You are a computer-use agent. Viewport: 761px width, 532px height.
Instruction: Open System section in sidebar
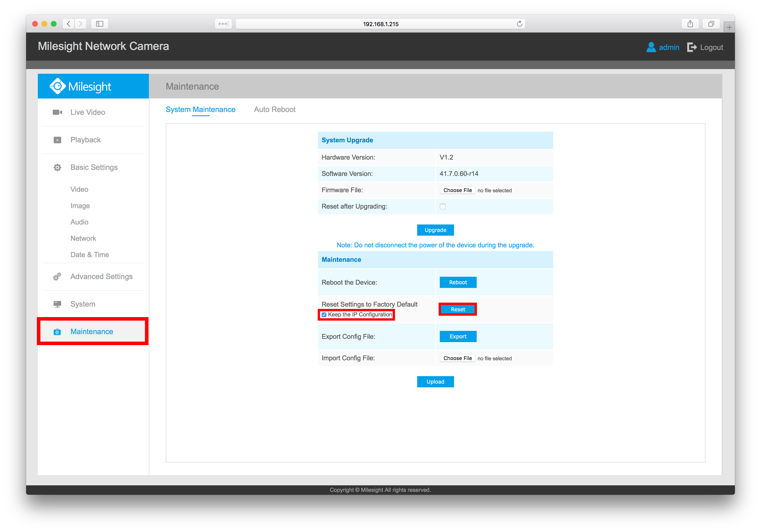click(83, 304)
